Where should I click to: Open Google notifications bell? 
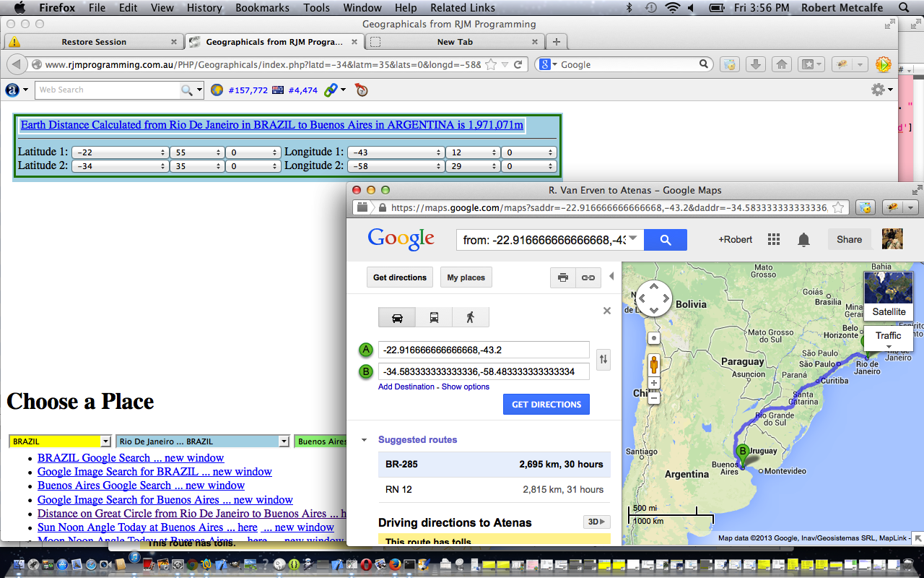tap(803, 240)
